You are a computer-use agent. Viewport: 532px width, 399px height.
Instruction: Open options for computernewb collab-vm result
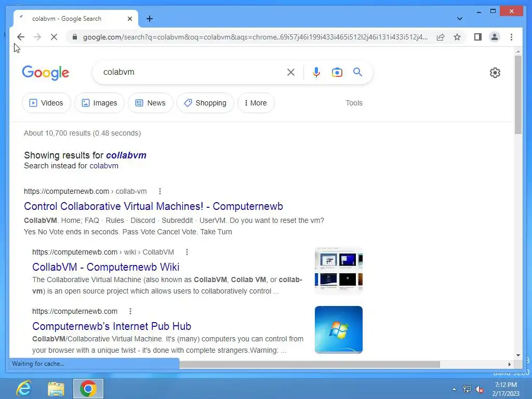pyautogui.click(x=160, y=191)
